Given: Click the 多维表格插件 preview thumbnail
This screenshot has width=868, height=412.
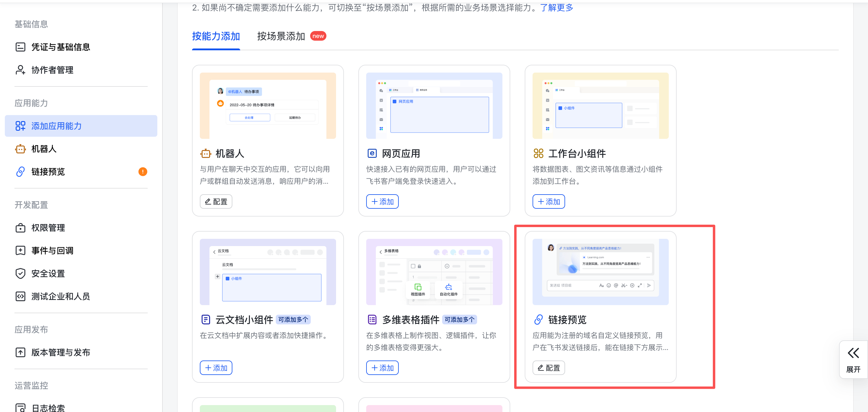Looking at the screenshot, I should tap(434, 272).
